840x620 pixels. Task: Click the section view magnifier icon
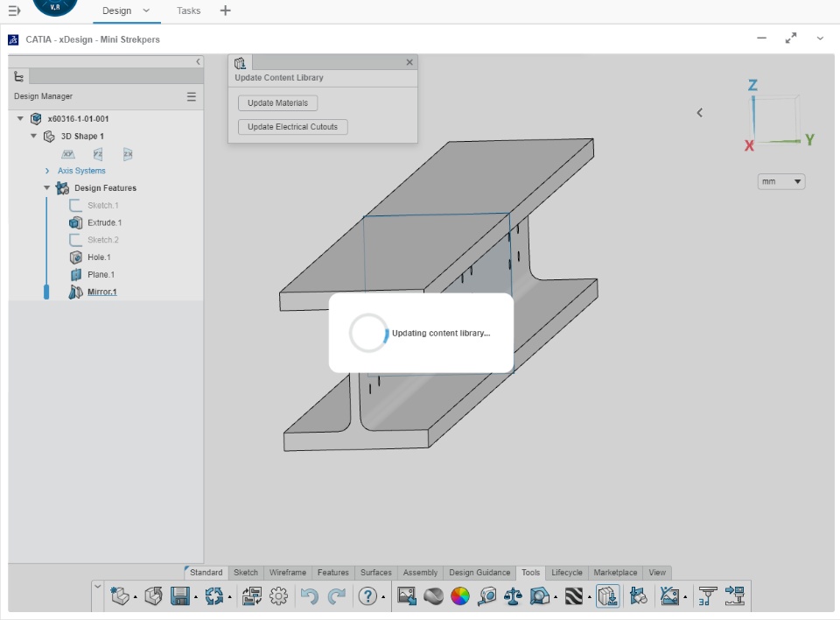pos(540,595)
